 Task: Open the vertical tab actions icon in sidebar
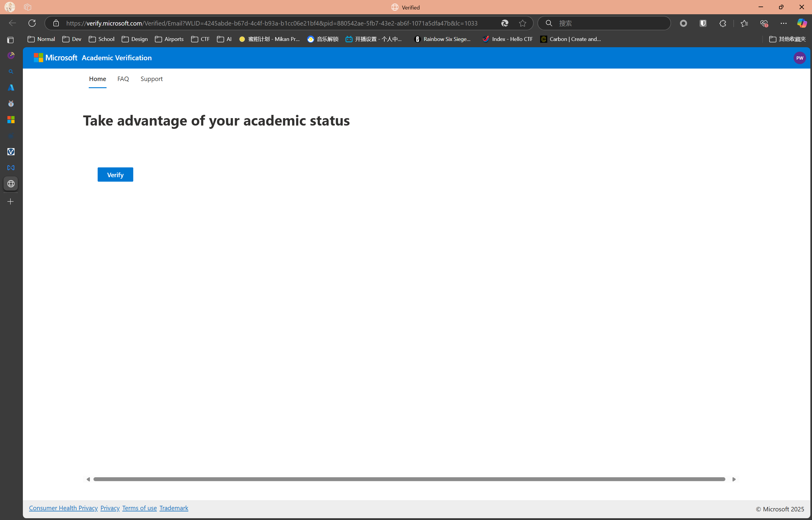pos(10,40)
